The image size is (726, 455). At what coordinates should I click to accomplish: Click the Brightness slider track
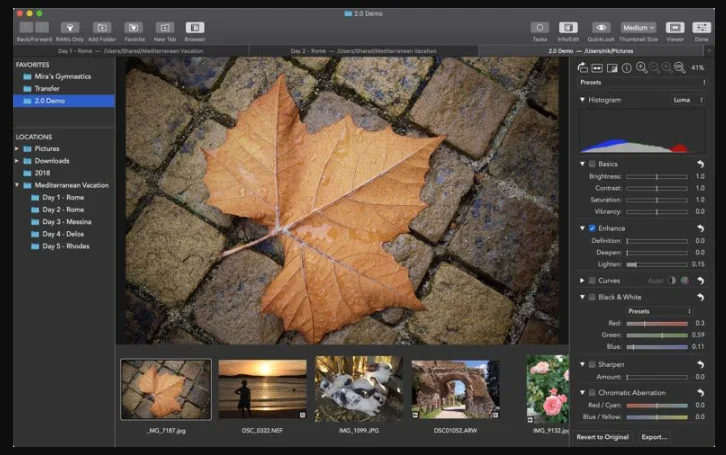pos(657,177)
